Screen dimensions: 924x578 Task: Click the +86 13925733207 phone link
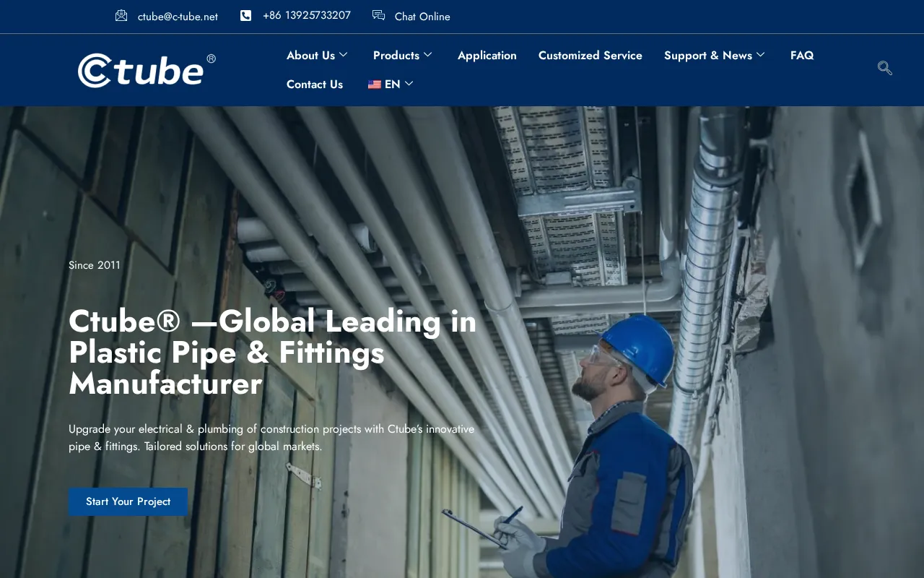(307, 15)
